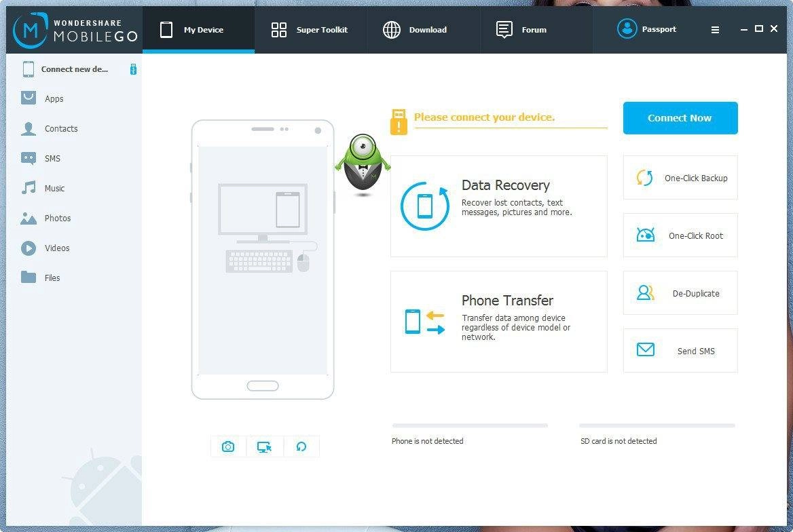The image size is (793, 532).
Task: Click the My Device phone icon
Action: click(x=166, y=30)
